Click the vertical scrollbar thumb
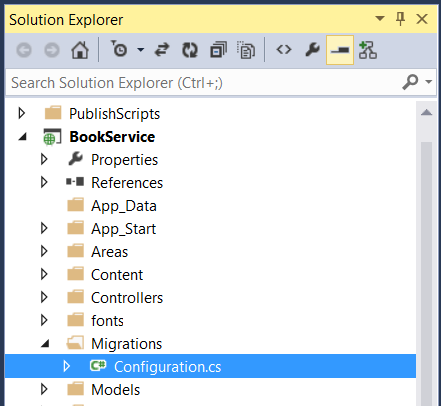The image size is (441, 406). (426, 273)
